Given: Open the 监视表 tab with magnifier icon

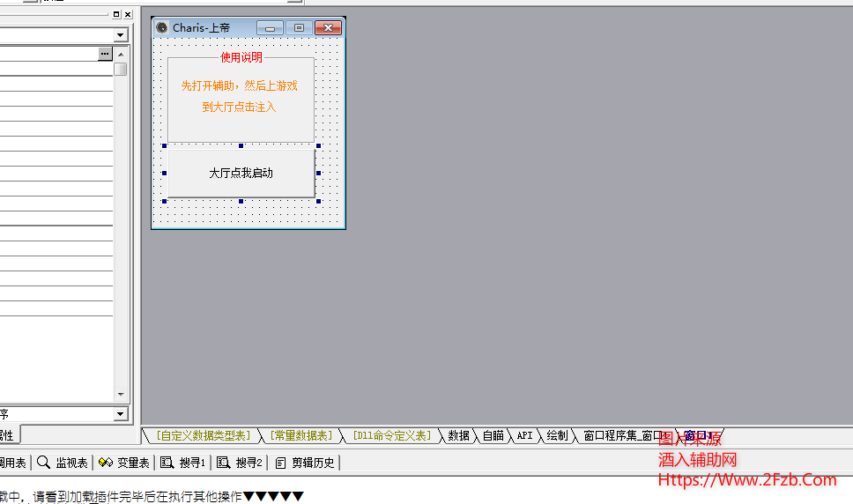Looking at the screenshot, I should tap(63, 463).
